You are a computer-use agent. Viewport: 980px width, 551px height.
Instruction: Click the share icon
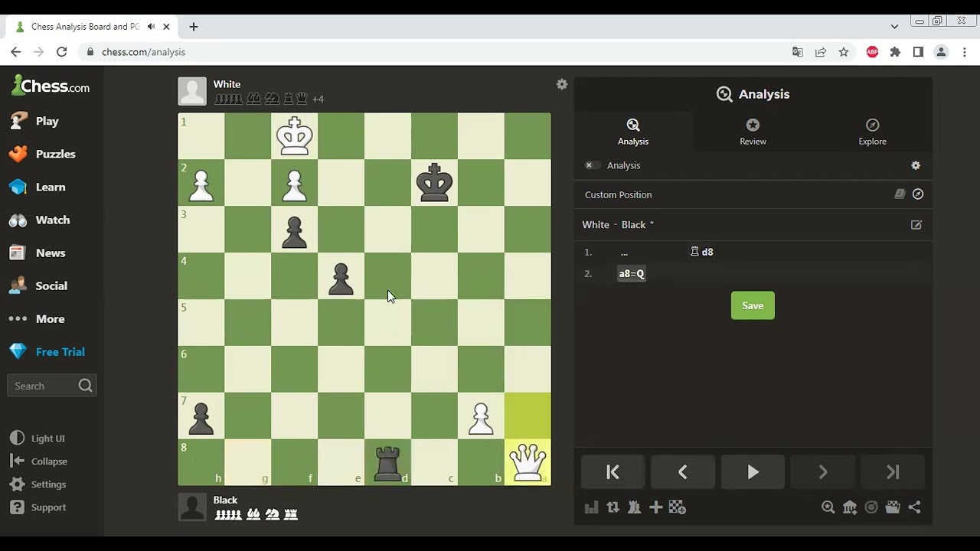915,507
